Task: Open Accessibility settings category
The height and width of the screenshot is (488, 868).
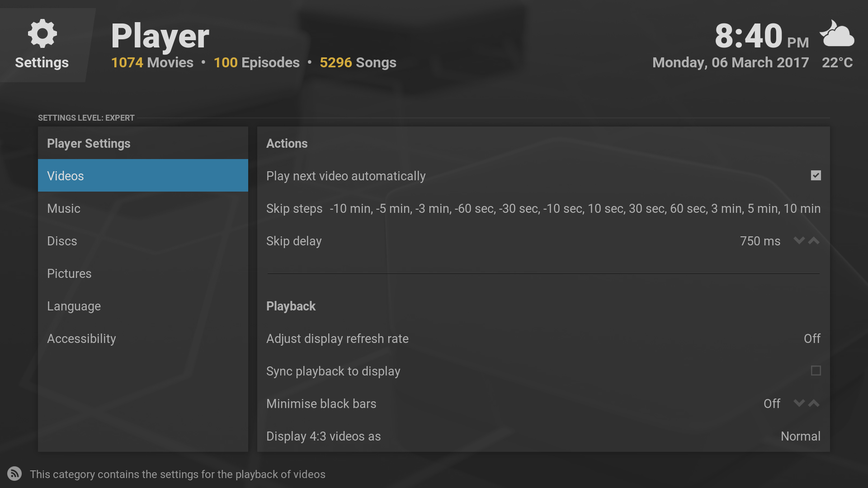Action: 143,338
